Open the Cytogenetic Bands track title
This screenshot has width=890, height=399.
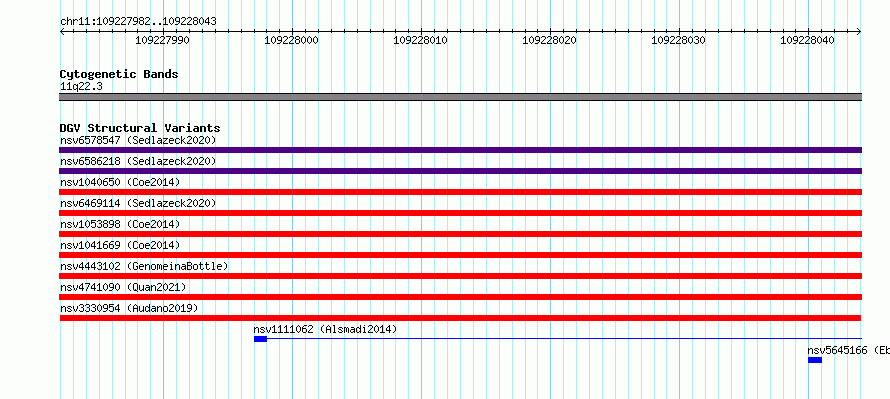[x=119, y=74]
